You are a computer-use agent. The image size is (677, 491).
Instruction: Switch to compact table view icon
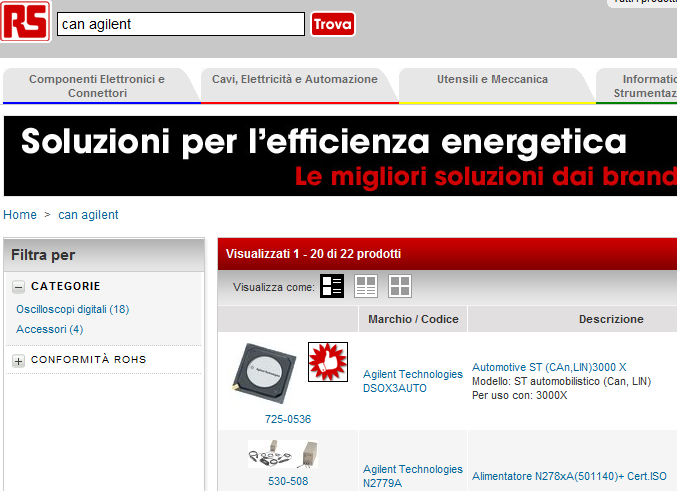point(366,286)
